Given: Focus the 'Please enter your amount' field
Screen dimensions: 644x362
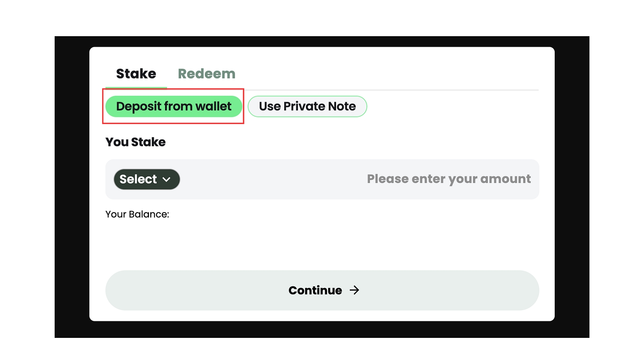Looking at the screenshot, I should click(x=448, y=179).
